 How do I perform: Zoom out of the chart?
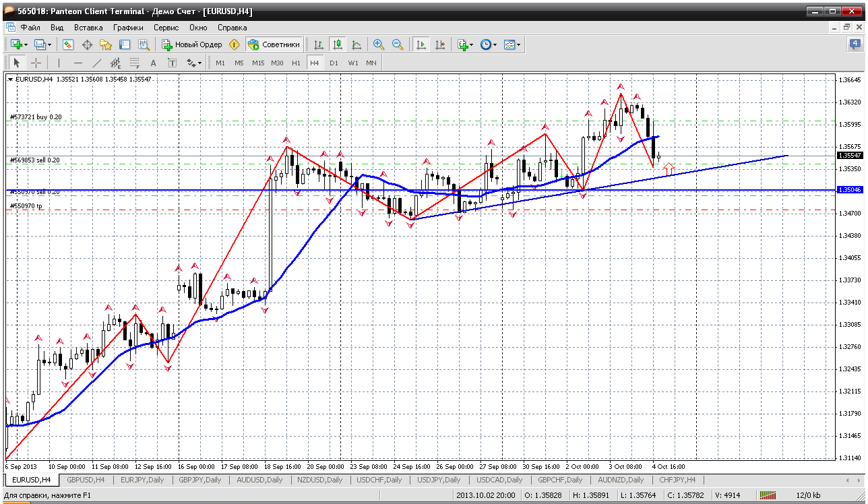pos(398,44)
